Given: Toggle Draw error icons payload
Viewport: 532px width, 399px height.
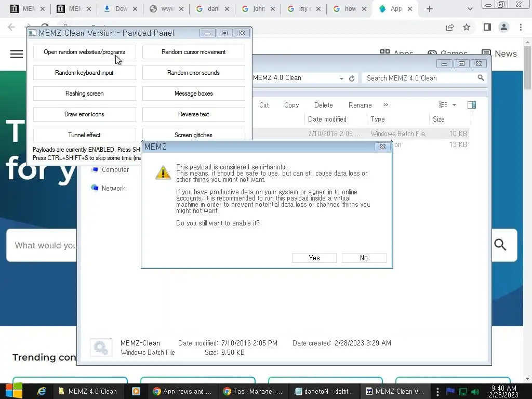Looking at the screenshot, I should [85, 114].
